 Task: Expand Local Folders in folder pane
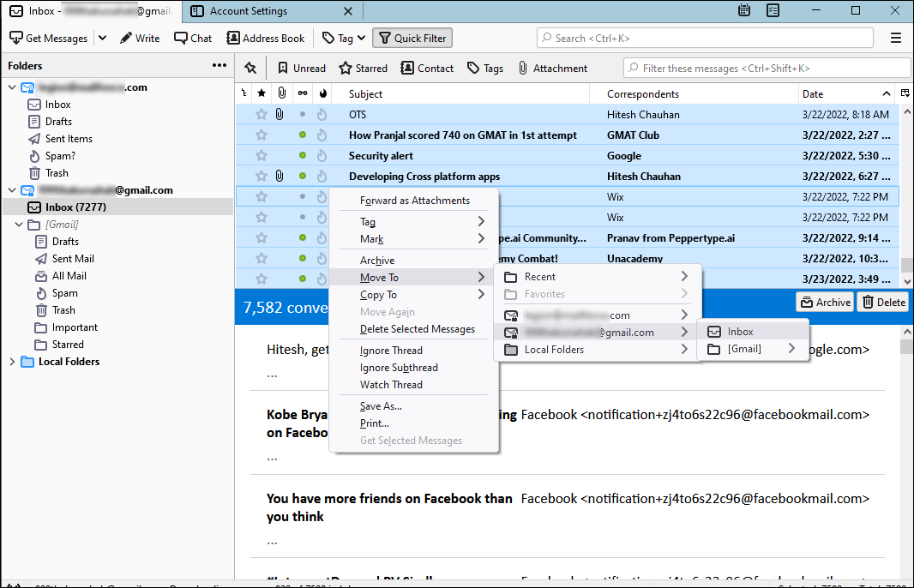coord(12,362)
